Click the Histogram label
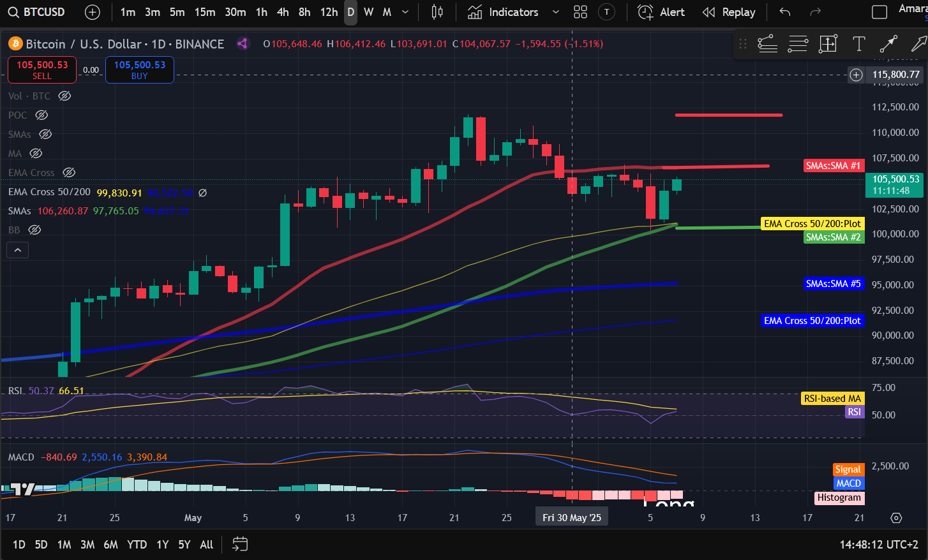Screen dimensions: 928x560 click(x=839, y=497)
